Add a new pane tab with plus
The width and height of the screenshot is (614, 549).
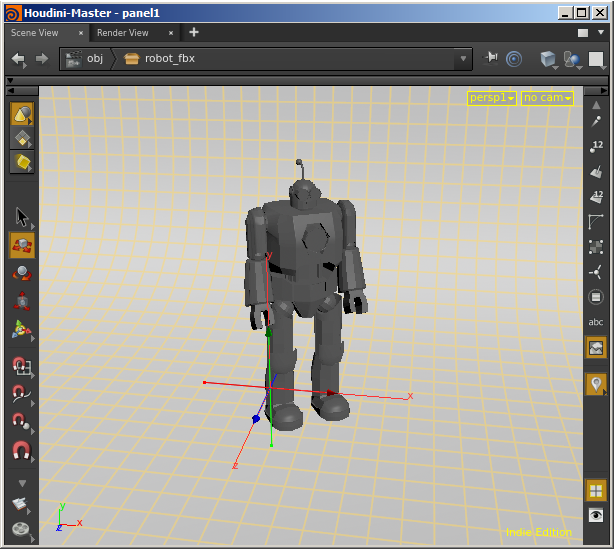point(194,32)
